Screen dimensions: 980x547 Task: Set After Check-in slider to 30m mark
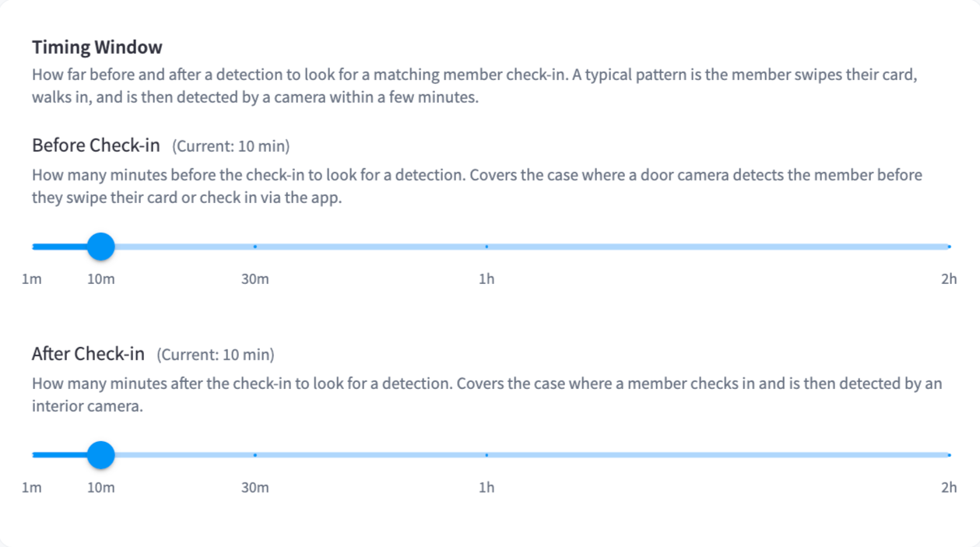click(x=255, y=455)
